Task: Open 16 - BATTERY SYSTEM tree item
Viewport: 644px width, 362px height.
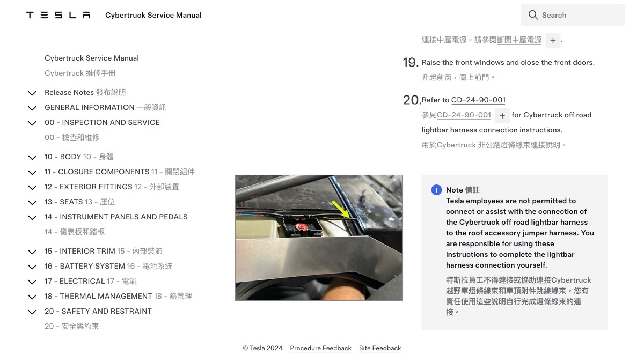Action: (x=108, y=266)
